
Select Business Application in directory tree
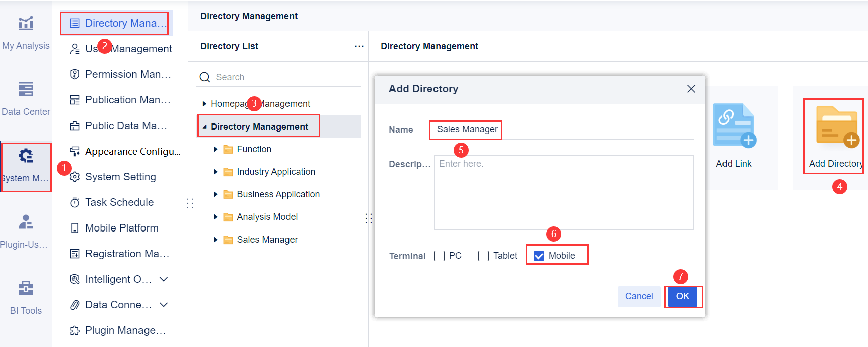tap(278, 194)
